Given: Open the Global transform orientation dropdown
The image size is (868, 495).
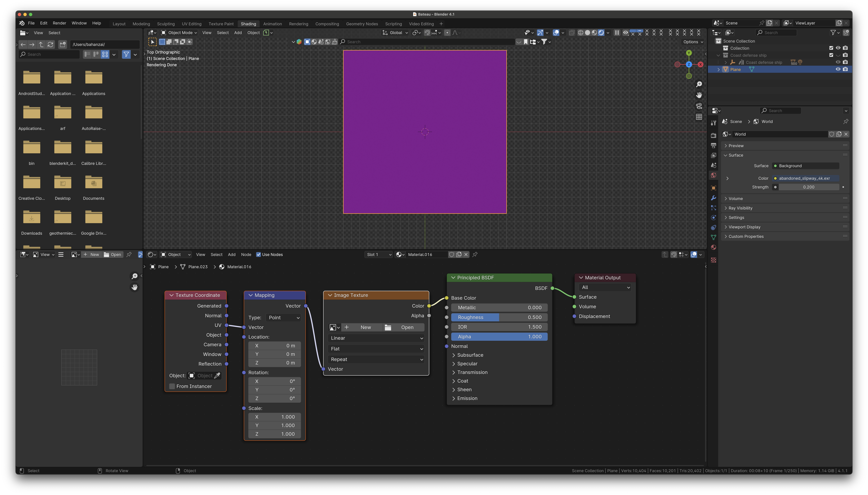Looking at the screenshot, I should coord(395,33).
